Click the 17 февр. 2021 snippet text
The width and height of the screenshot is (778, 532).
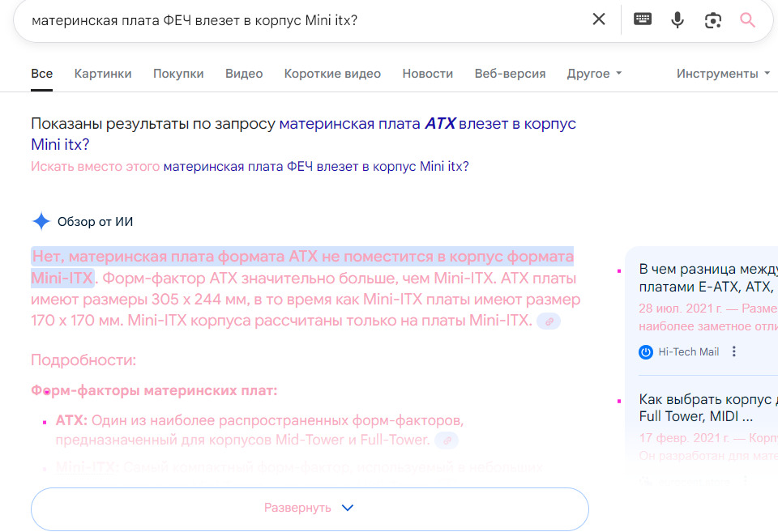[x=708, y=446]
